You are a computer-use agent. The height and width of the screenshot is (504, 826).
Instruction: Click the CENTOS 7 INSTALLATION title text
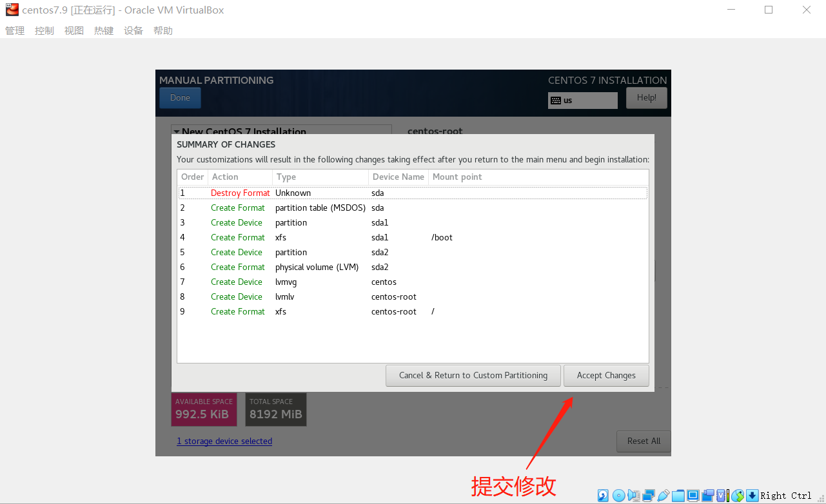607,81
